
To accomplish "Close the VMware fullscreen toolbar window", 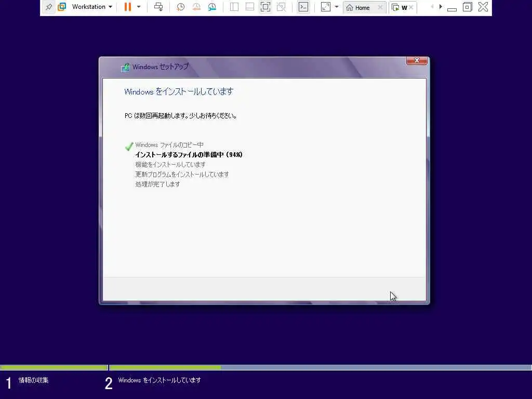I will (483, 7).
